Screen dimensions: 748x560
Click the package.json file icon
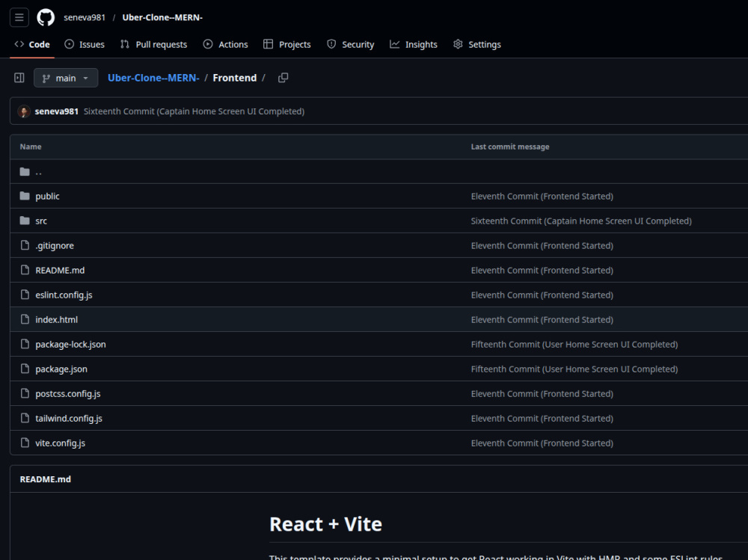coord(25,369)
